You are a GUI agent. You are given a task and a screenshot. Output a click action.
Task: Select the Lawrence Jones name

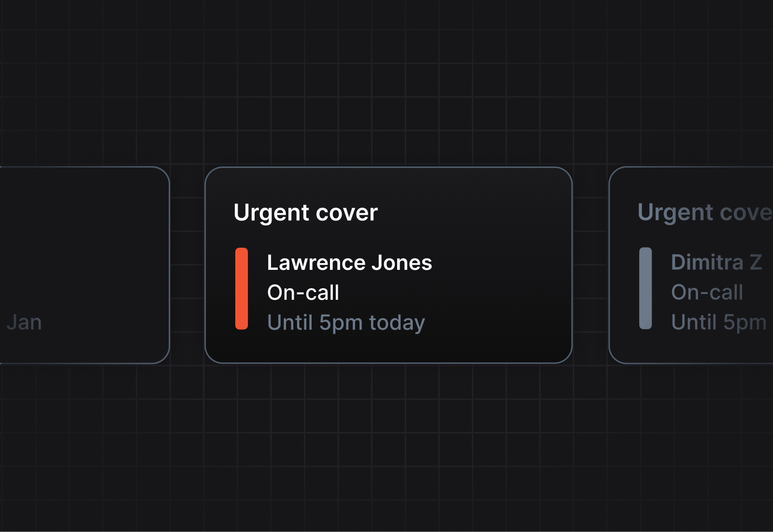pyautogui.click(x=349, y=263)
